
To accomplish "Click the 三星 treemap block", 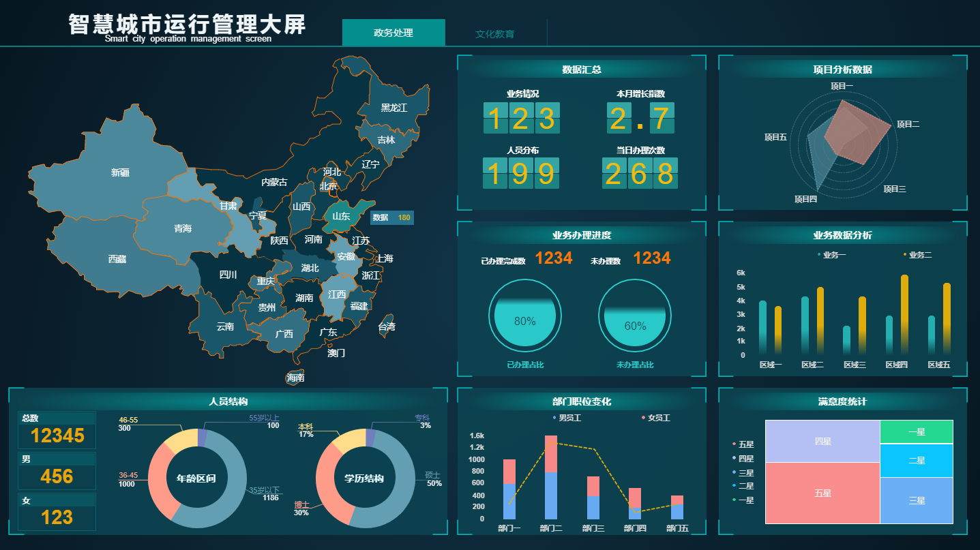I will tap(917, 500).
